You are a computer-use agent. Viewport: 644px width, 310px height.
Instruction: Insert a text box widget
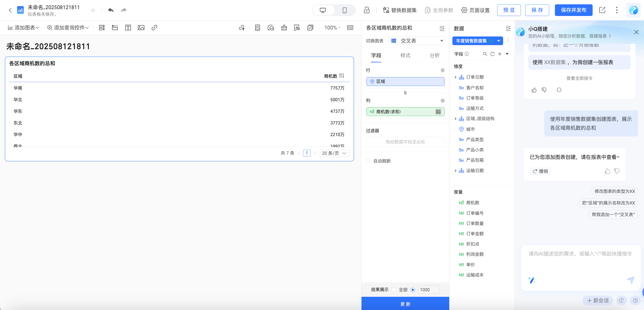[128, 28]
